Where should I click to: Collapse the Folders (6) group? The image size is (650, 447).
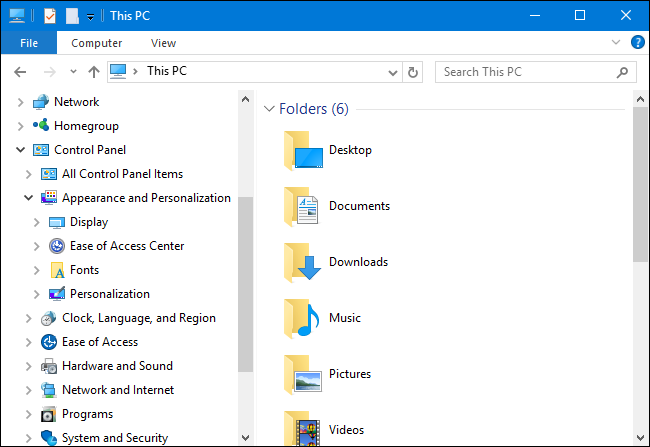coord(268,108)
